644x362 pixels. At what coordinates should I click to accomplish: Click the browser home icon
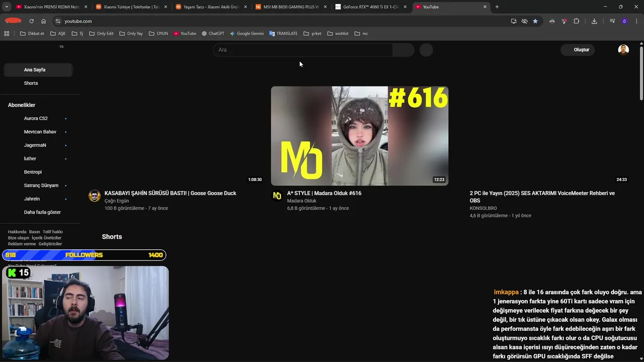(x=44, y=21)
